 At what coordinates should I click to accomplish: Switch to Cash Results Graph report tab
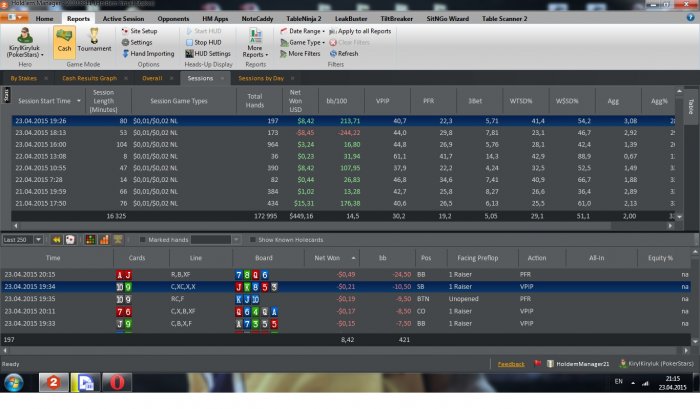pos(89,78)
